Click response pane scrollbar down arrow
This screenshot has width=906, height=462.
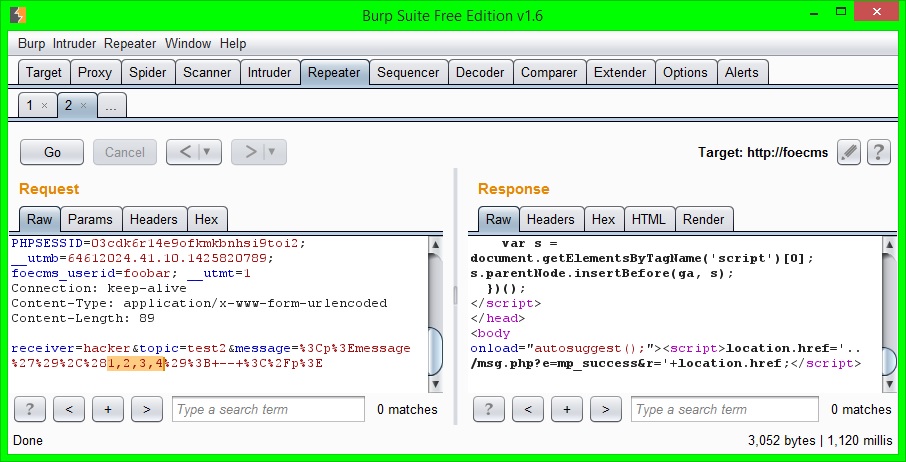[x=890, y=383]
